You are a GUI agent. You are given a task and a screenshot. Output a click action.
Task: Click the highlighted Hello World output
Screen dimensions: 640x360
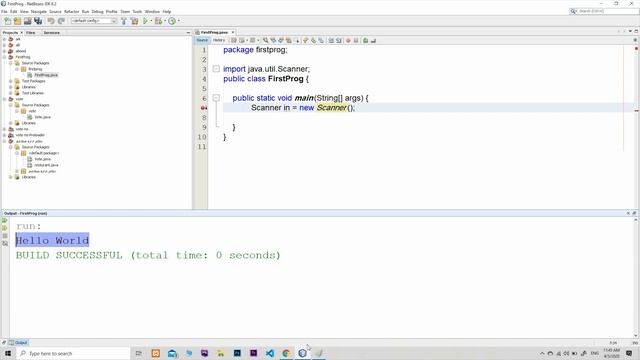(x=52, y=240)
